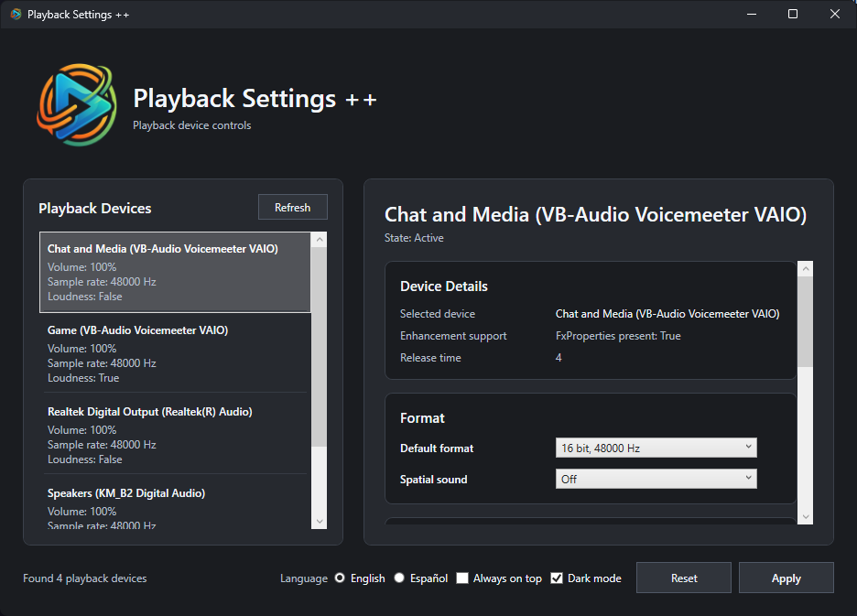Click 'Playback Devices' panel heading
Image resolution: width=857 pixels, height=616 pixels.
95,209
